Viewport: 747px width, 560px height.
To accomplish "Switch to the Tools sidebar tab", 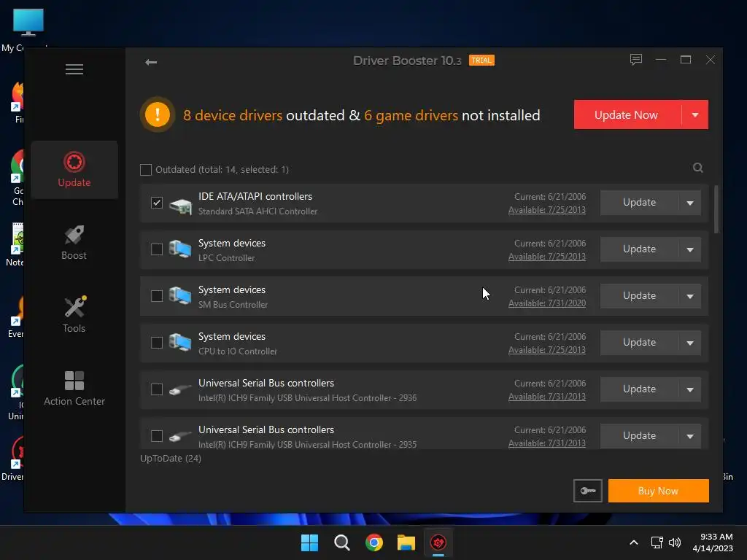I will point(74,315).
